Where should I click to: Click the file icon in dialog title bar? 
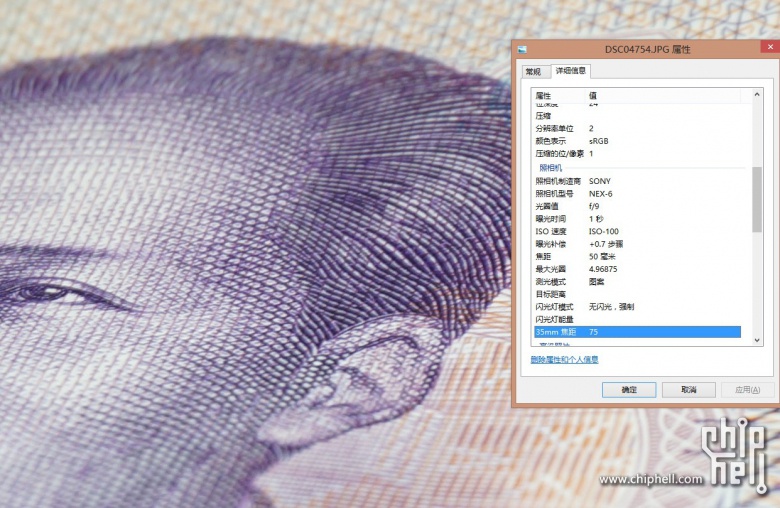(x=522, y=49)
